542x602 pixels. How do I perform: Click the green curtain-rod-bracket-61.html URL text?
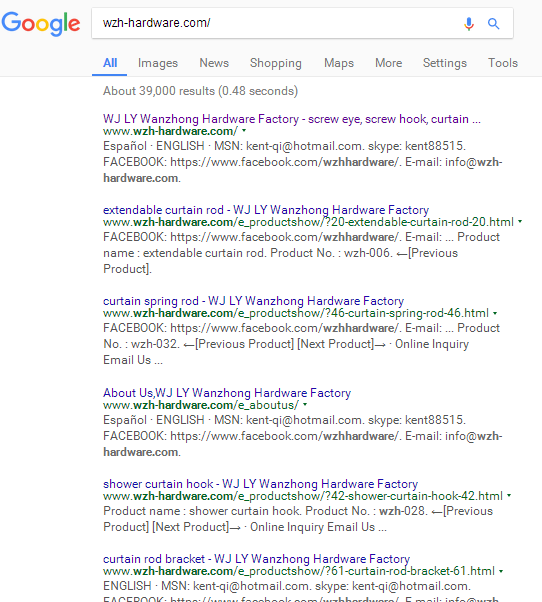point(299,571)
